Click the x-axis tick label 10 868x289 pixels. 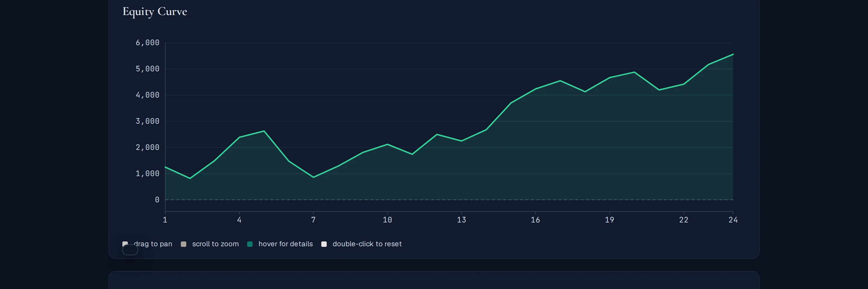pyautogui.click(x=388, y=220)
